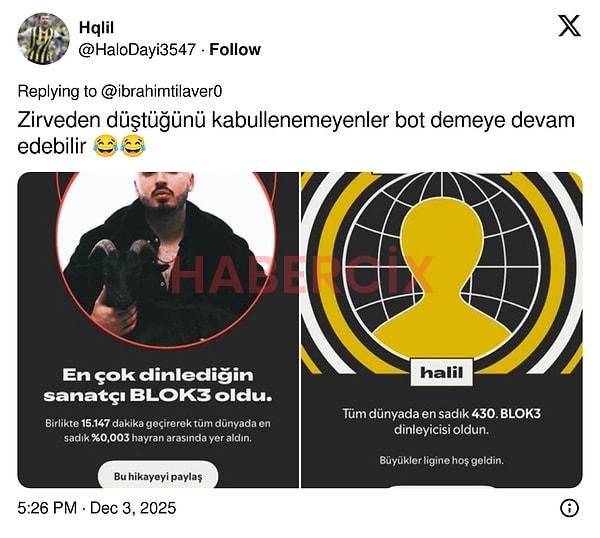Click the 'halil' name badge
The width and height of the screenshot is (600, 538).
[442, 372]
